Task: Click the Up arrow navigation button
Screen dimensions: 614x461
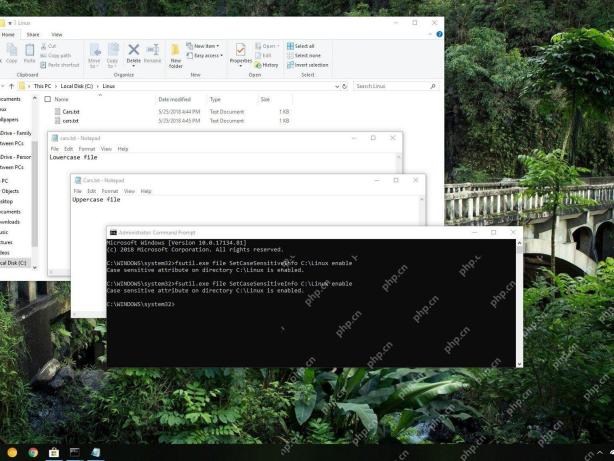Action: coord(12,86)
